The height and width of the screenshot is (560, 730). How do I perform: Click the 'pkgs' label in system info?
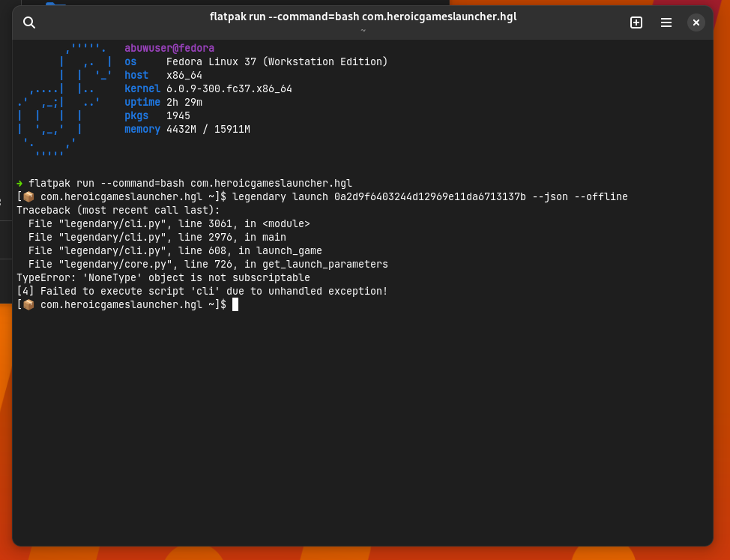coord(136,116)
